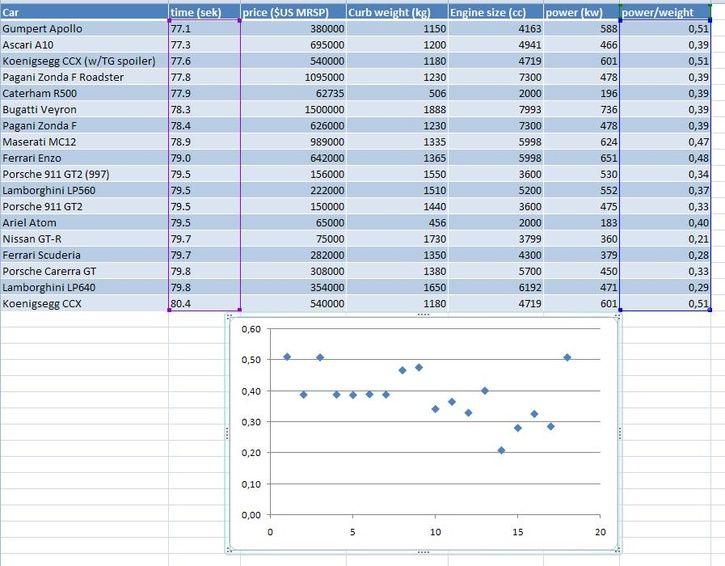The image size is (725, 566).
Task: Click curb weight 456 for Ariel Atom
Action: (x=397, y=223)
